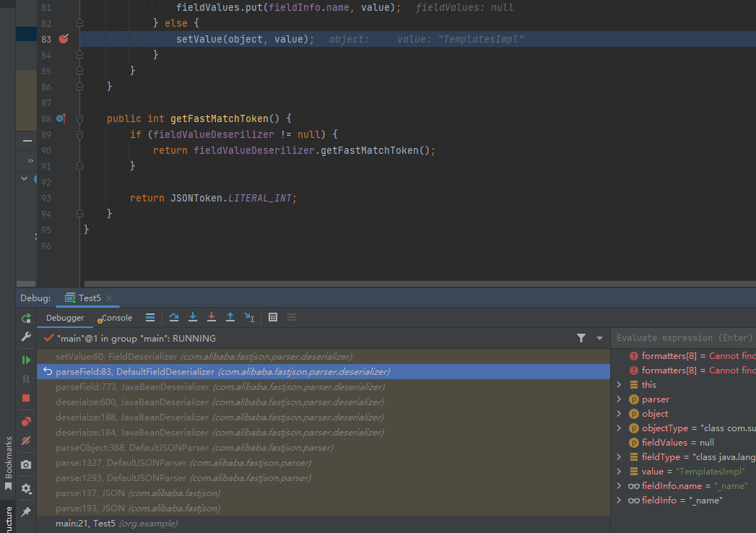Click Step Out in debugger toolbar
This screenshot has width=756, height=533.
230,317
